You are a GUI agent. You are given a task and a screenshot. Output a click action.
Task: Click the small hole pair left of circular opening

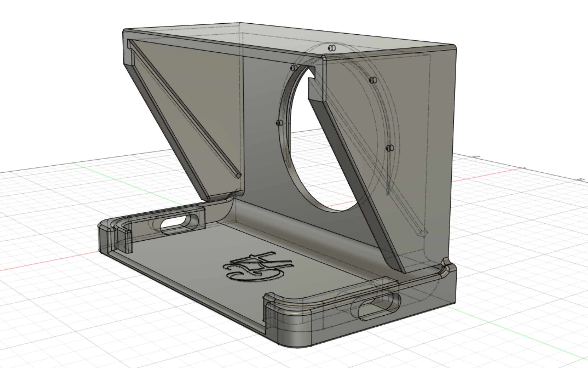tap(280, 123)
